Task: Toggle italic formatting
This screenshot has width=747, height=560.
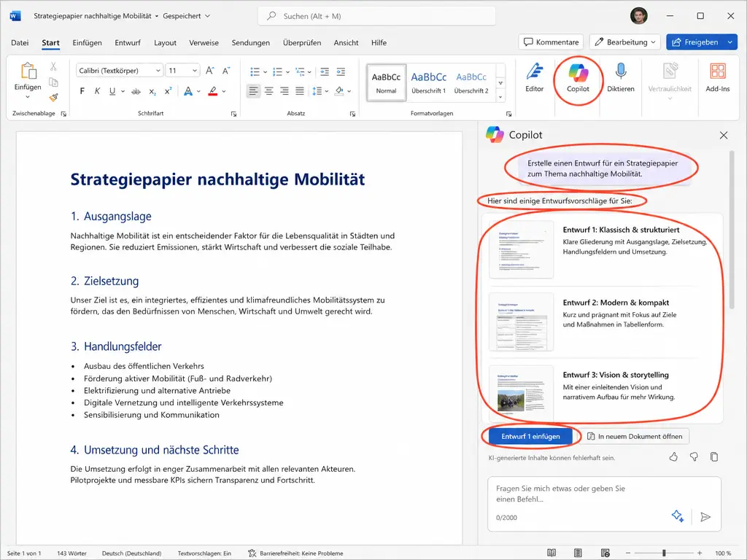Action: click(97, 91)
